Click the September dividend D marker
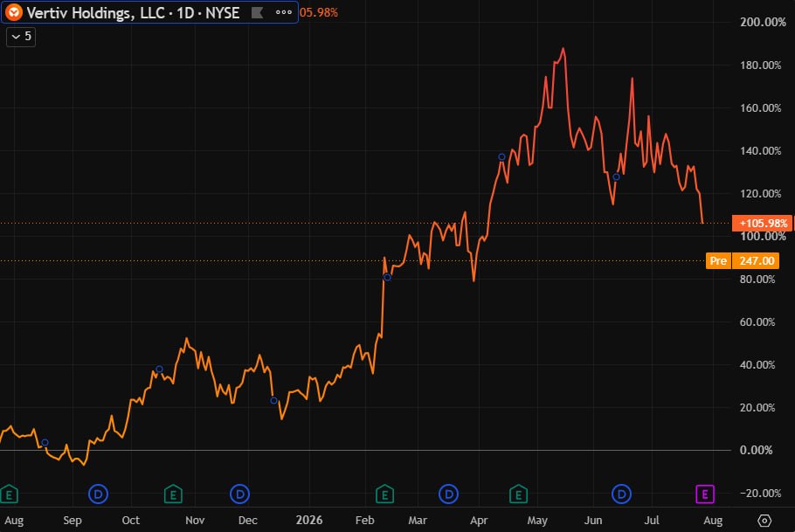Image resolution: width=795 pixels, height=532 pixels. (x=99, y=494)
